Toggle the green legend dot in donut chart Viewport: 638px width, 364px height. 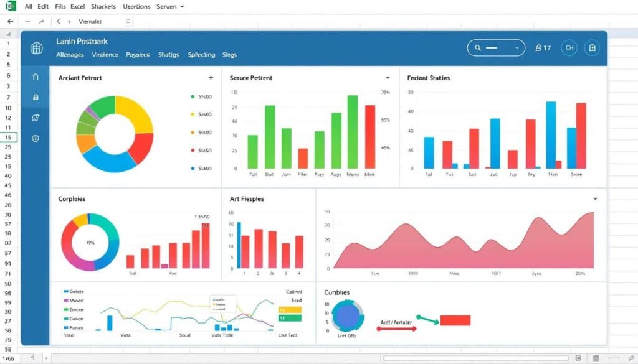click(192, 97)
